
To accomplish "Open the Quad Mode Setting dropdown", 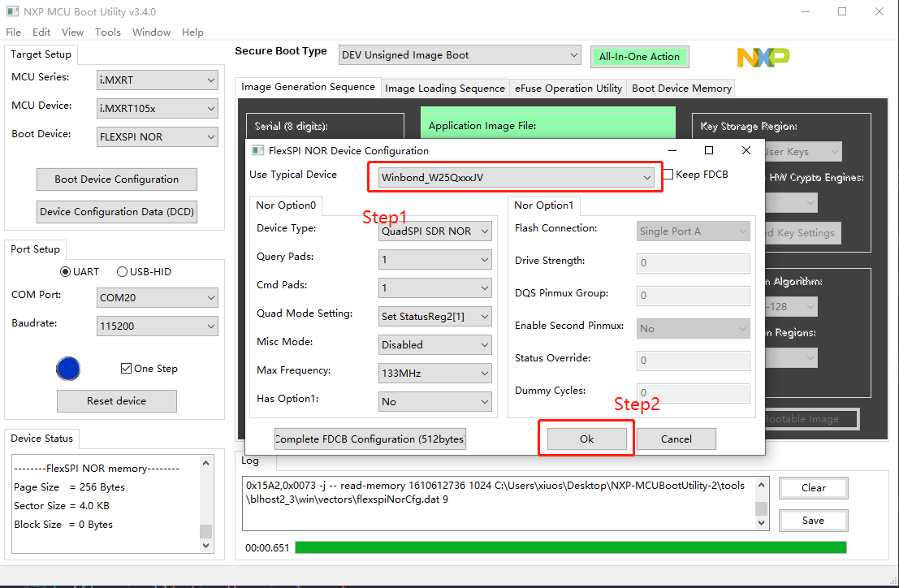I will point(434,317).
